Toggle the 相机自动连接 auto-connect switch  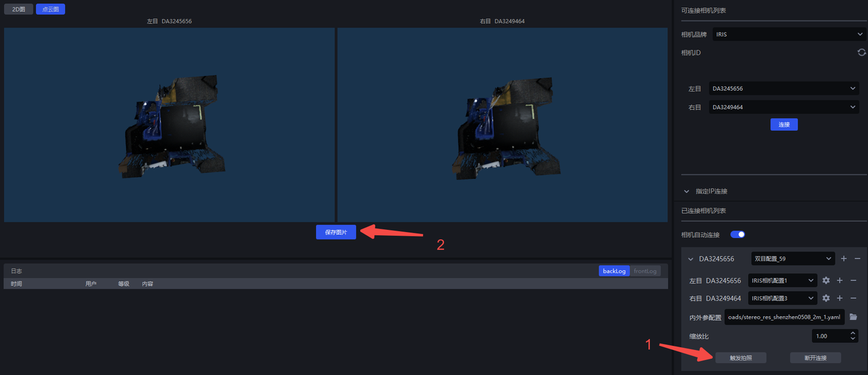pos(737,235)
